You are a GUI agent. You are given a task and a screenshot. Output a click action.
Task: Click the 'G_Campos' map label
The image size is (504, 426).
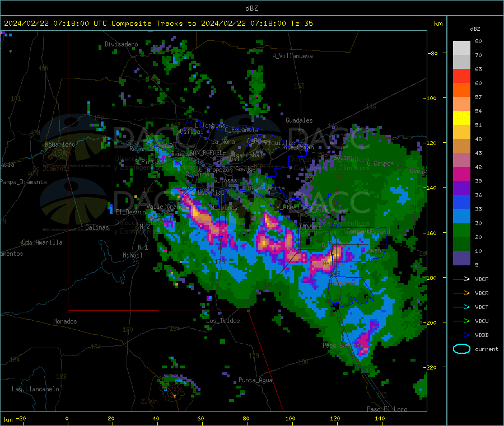(x=380, y=163)
